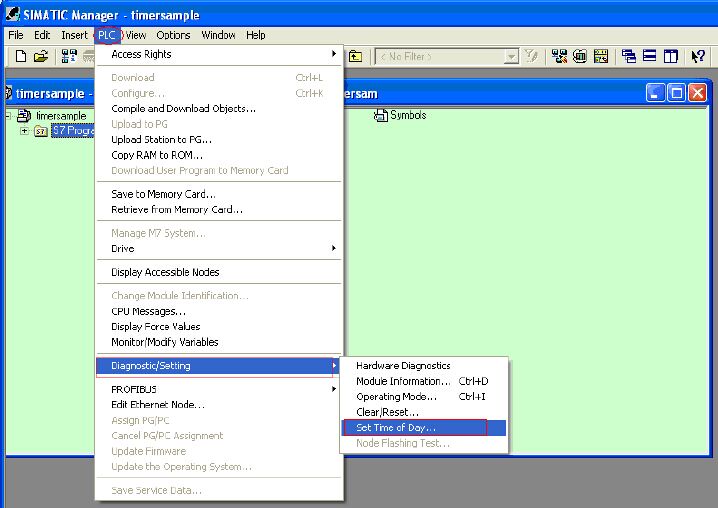
Task: Click the highlighted Diagnostic/Setting menu entry
Action: [218, 366]
